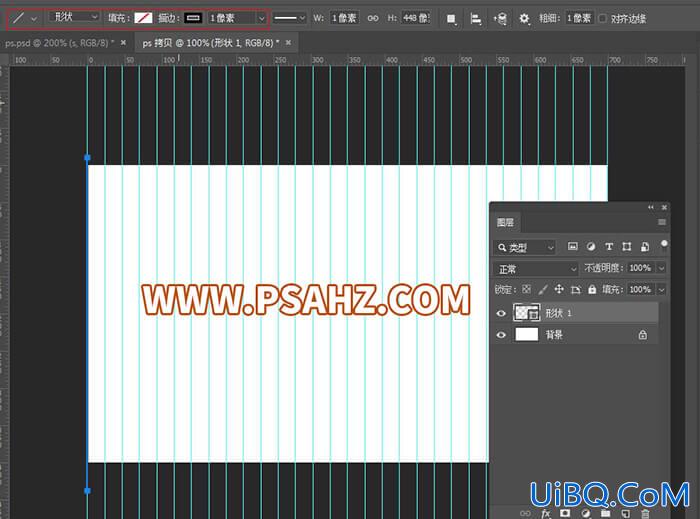Viewport: 700px width, 519px height.
Task: Lock all padlock icon
Action: (x=592, y=290)
